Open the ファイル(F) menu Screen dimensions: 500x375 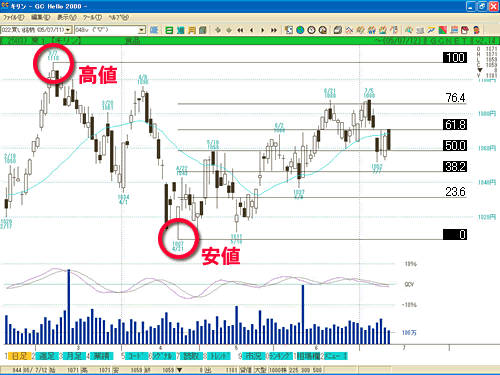pos(14,17)
